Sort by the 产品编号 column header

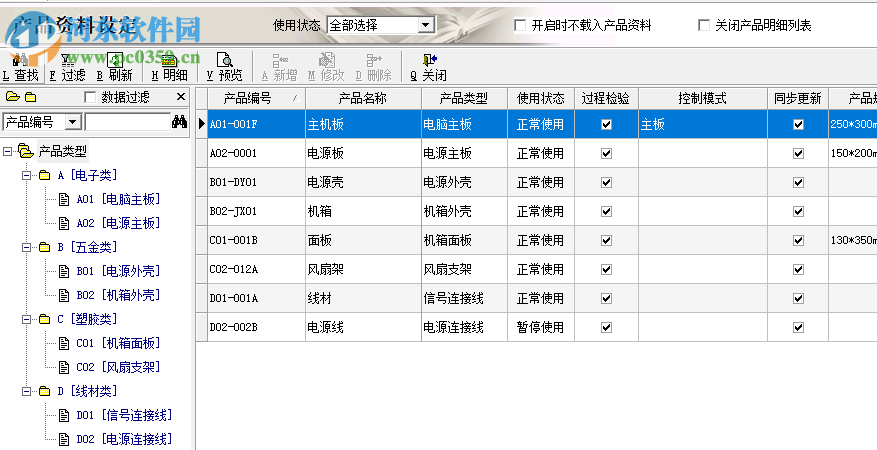[x=256, y=98]
